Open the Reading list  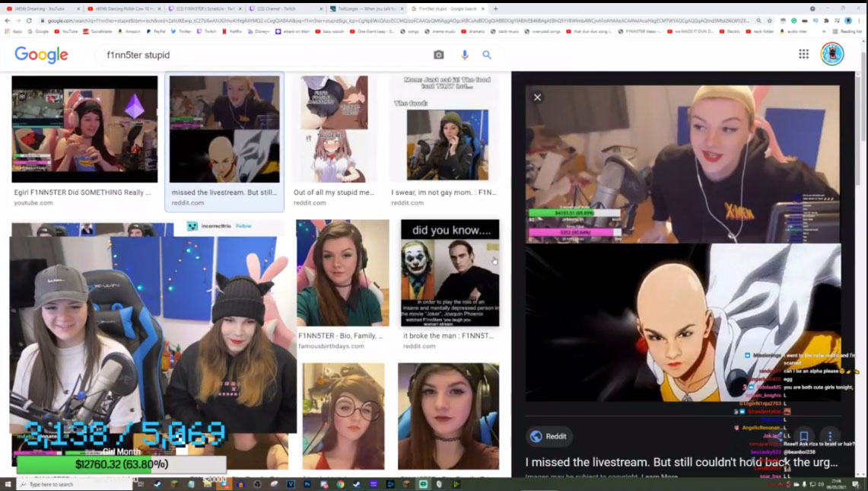tap(848, 31)
